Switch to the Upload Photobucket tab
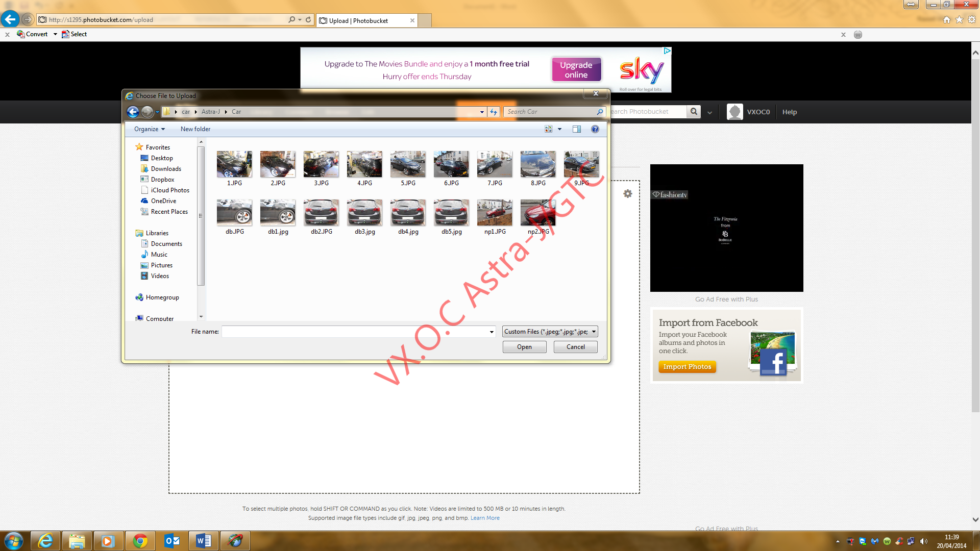980x551 pixels. (x=363, y=20)
